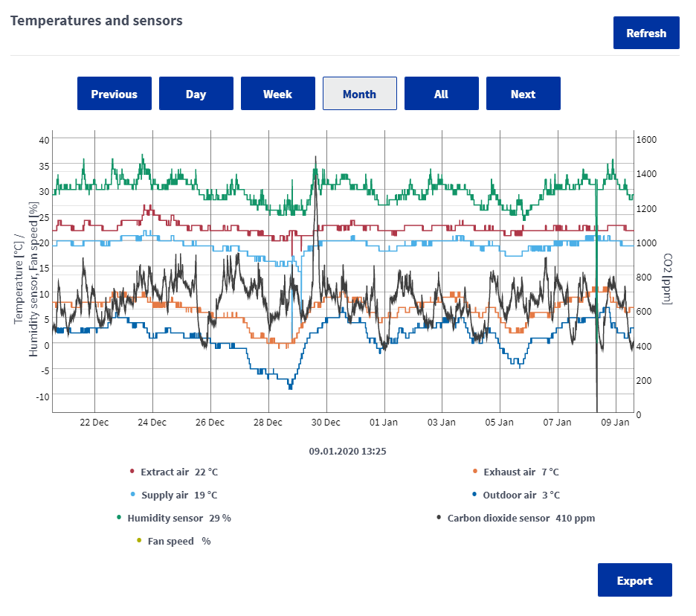
Task: Show All data range
Action: tap(441, 94)
